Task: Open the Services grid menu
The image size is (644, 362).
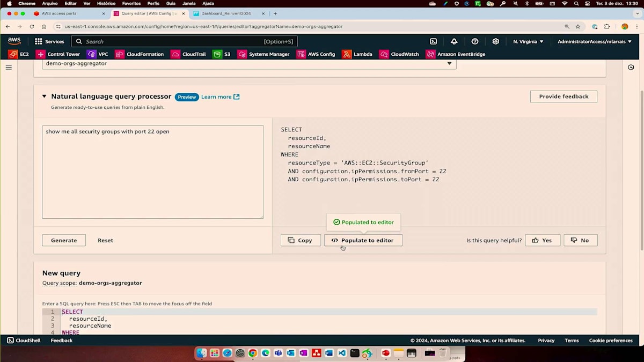Action: click(49, 41)
